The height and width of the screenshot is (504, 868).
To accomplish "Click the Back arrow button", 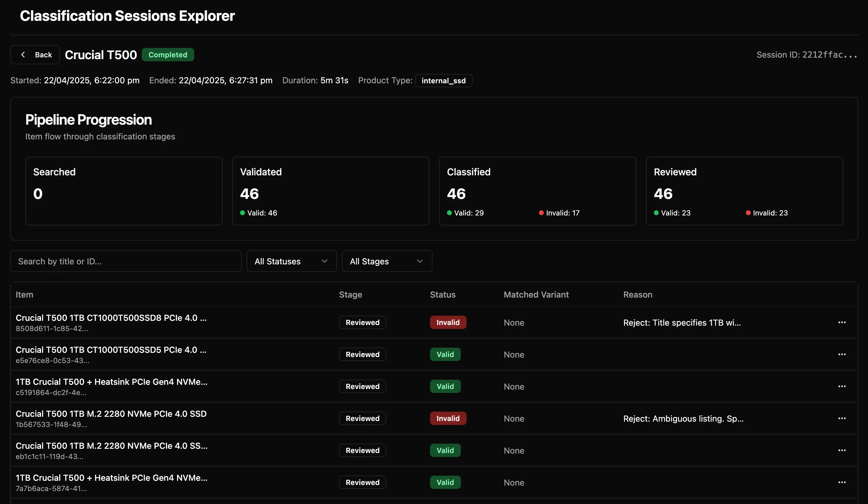I will 35,55.
